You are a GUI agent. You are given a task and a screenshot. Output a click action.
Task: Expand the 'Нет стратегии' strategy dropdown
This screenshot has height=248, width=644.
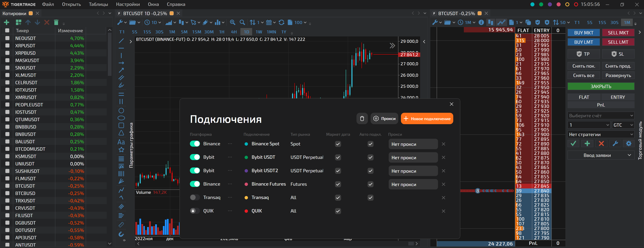click(x=601, y=135)
